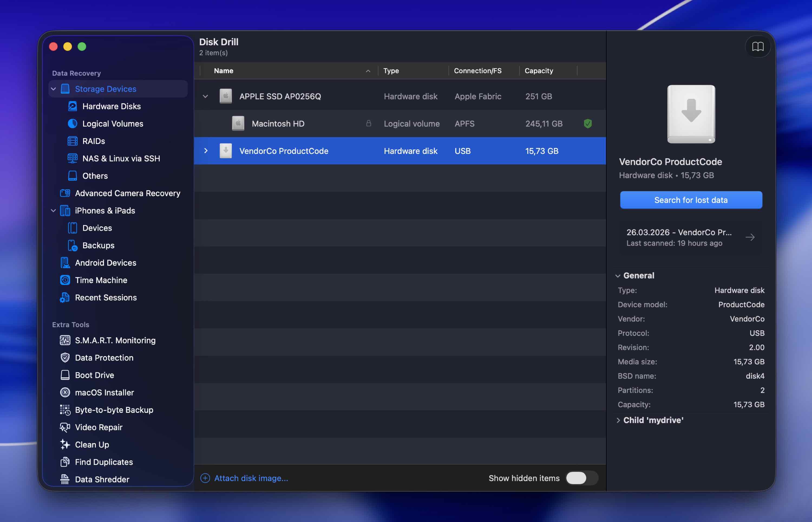Click the Backups icon in sidebar

(73, 245)
